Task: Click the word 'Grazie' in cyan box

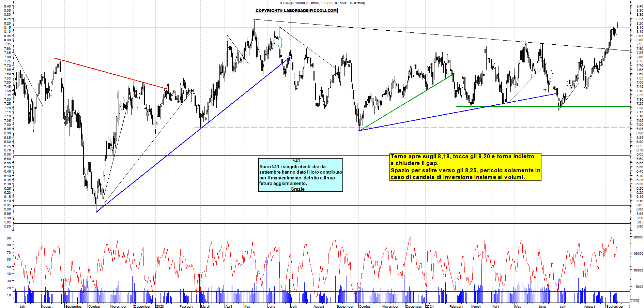Action: pyautogui.click(x=297, y=189)
